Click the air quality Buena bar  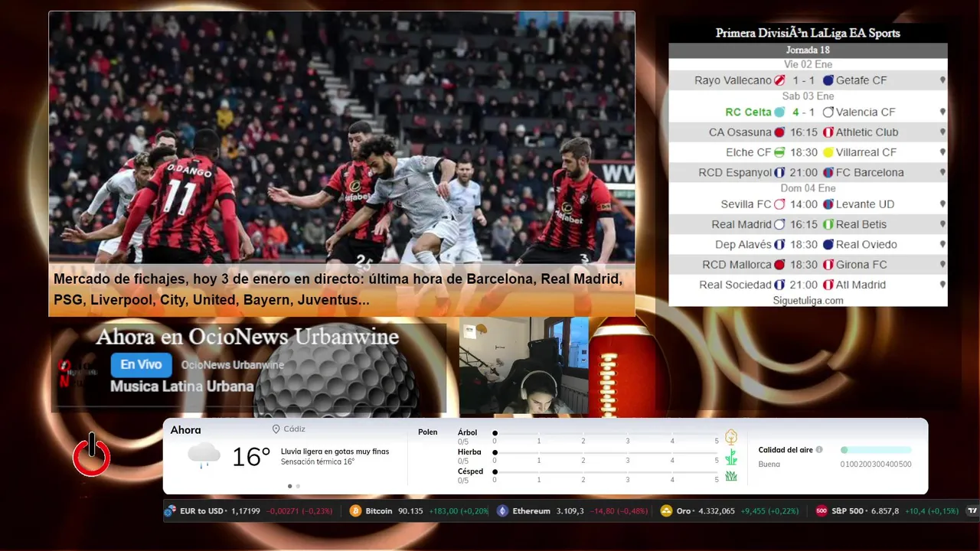[x=876, y=450]
